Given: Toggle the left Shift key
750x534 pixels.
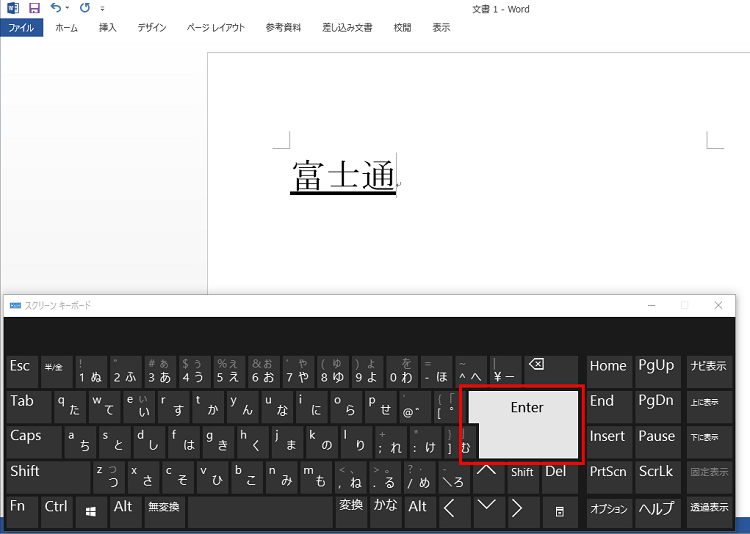Looking at the screenshot, I should click(x=48, y=478).
